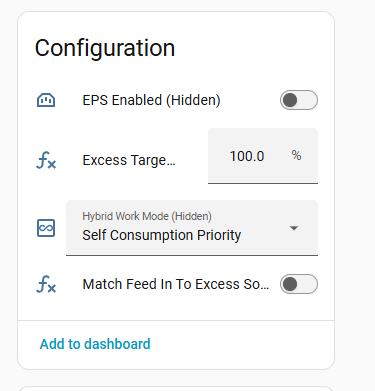Click the fx icon beside Excess Target
This screenshot has height=391, width=375.
(x=46, y=160)
